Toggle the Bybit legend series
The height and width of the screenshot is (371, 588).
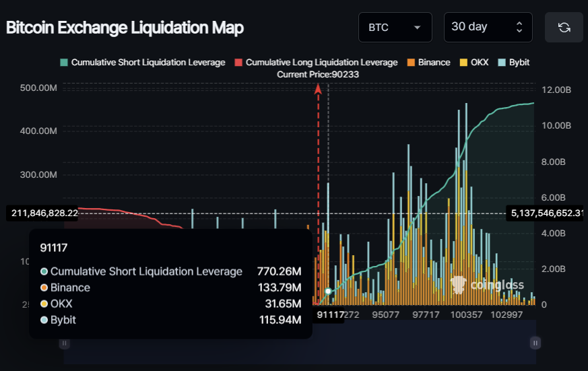tap(514, 63)
